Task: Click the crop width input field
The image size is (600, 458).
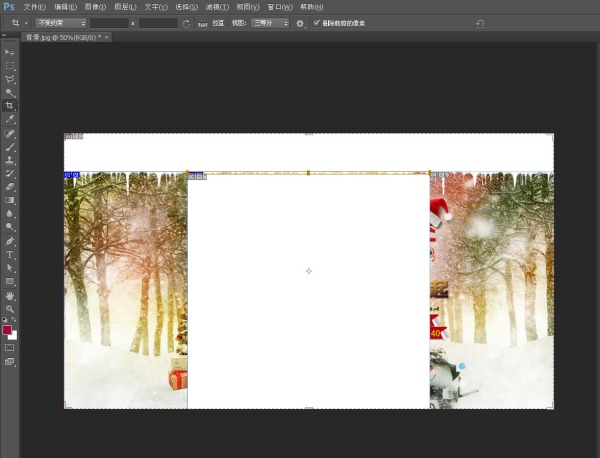Action: [x=109, y=23]
